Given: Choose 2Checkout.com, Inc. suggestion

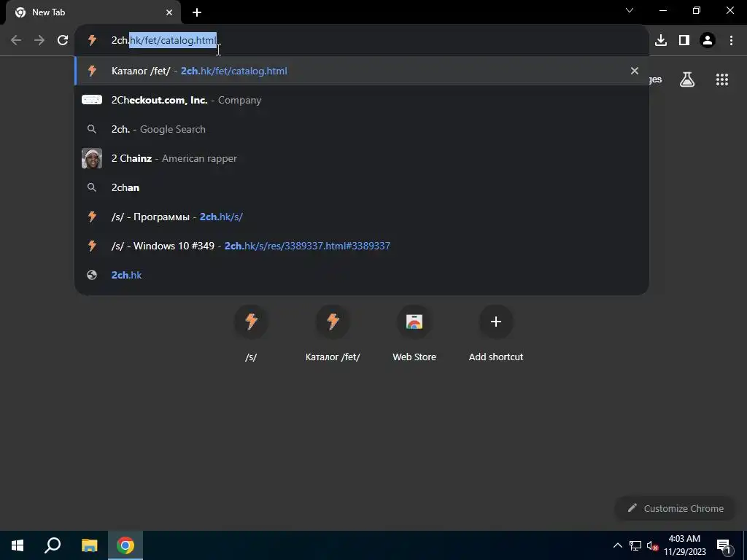Looking at the screenshot, I should (362, 100).
